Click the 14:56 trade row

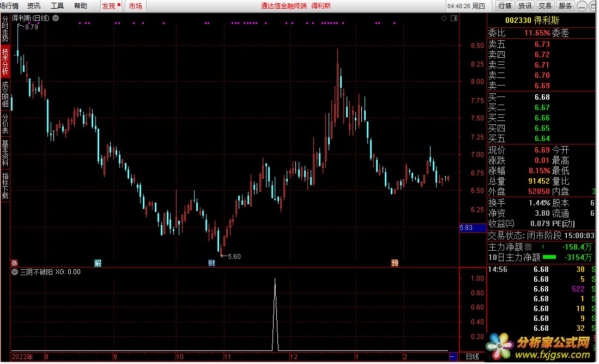click(541, 269)
